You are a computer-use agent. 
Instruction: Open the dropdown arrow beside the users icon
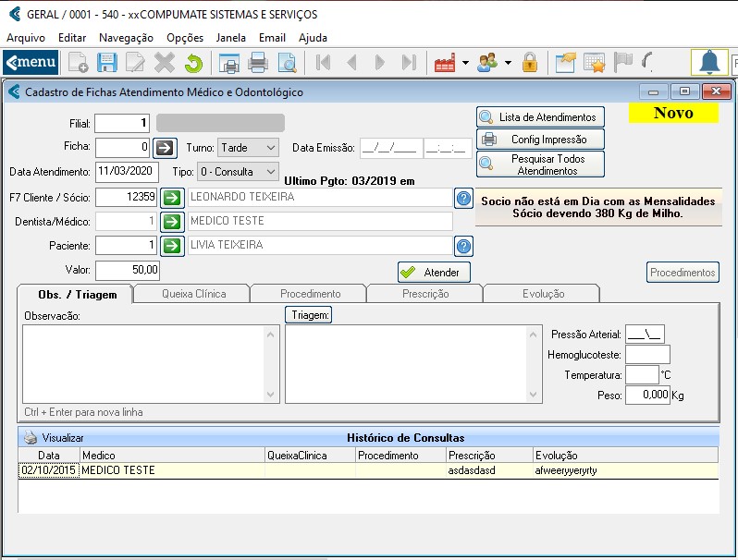[x=509, y=63]
